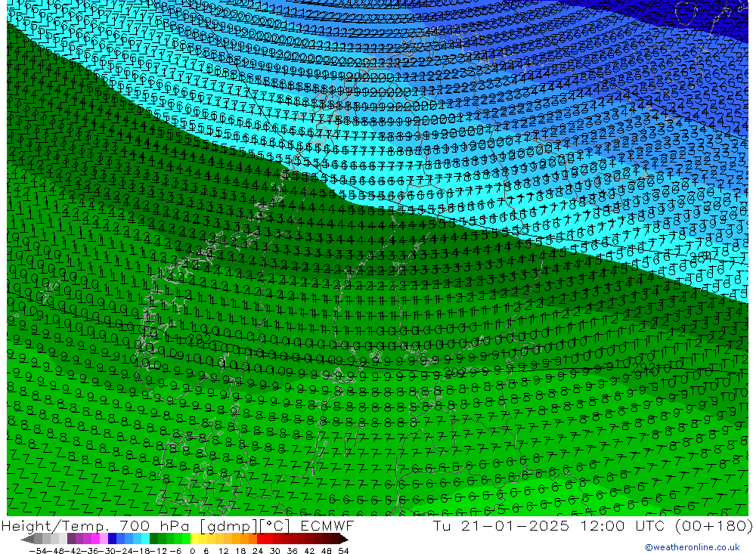Viewport: 756px width, 554px height.
Task: Click the dark green -12 legend swatch
Action: pos(153,539)
